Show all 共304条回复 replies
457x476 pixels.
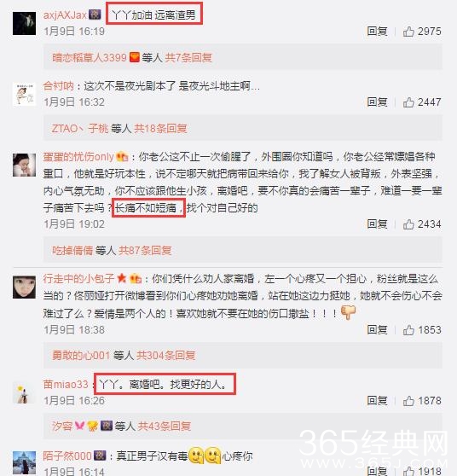pyautogui.click(x=165, y=355)
